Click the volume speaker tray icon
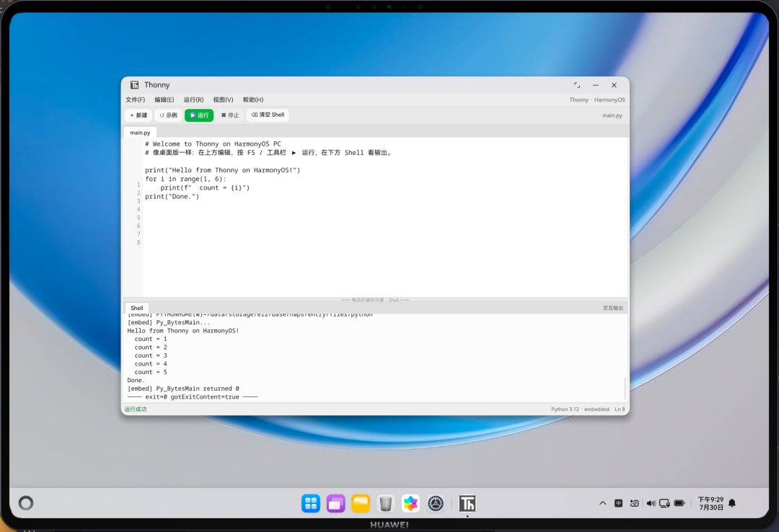 (x=651, y=503)
